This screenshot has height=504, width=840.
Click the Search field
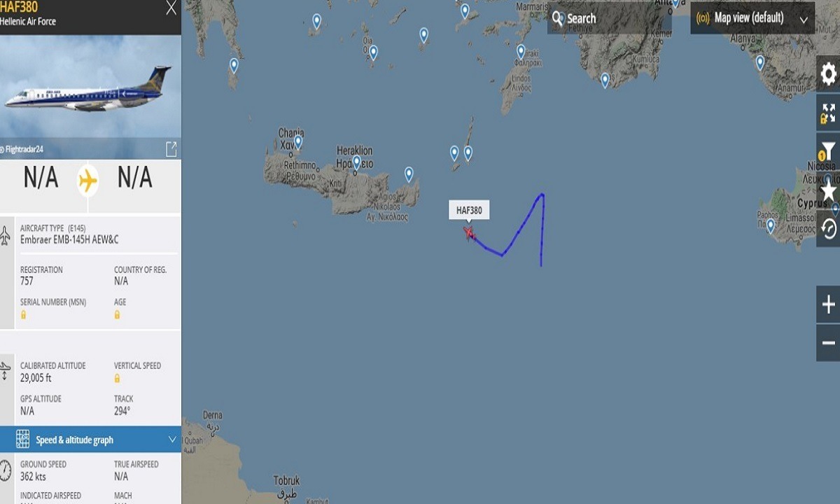point(609,18)
